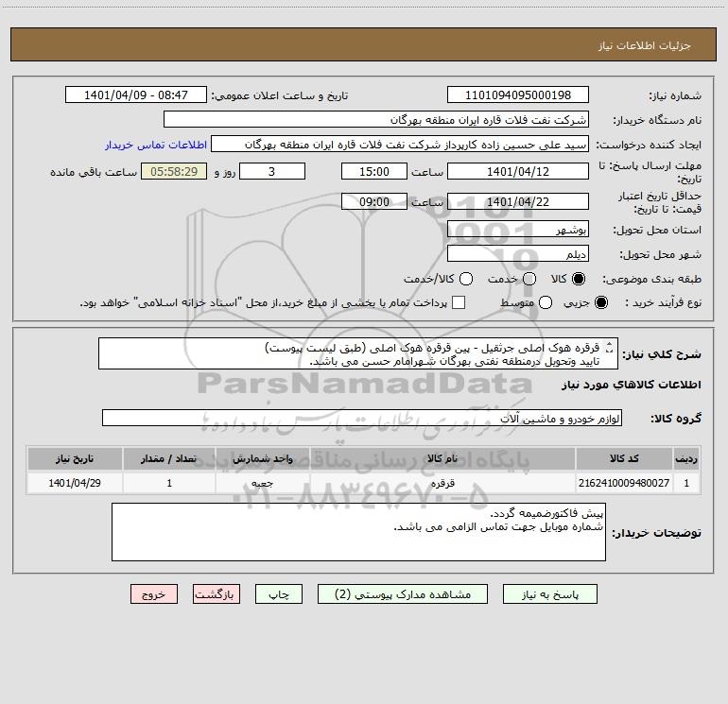
Task: Toggle the اسناد خزانه اسلامی payment checkbox
Action: pyautogui.click(x=459, y=302)
